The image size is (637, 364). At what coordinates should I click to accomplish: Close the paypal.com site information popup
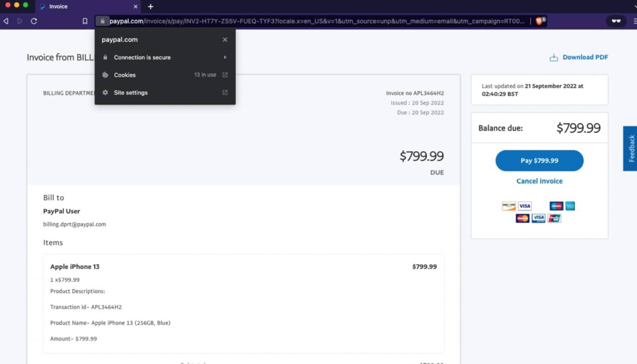tap(225, 39)
